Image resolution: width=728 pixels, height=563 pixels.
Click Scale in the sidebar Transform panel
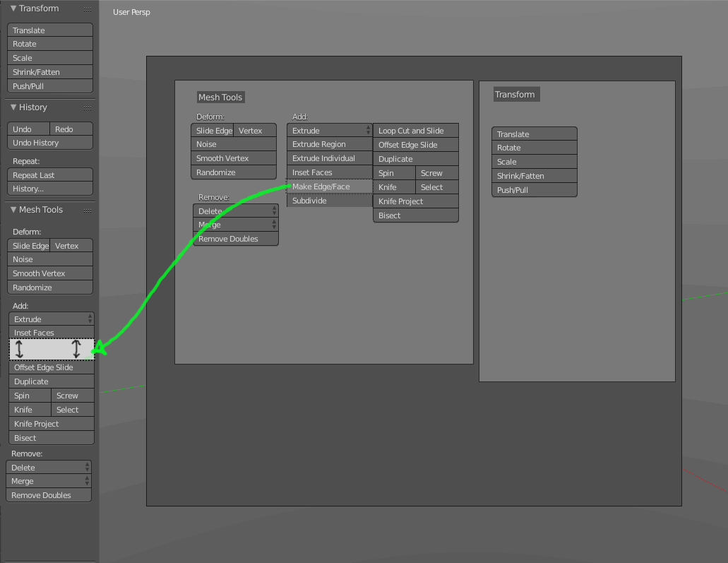[50, 58]
